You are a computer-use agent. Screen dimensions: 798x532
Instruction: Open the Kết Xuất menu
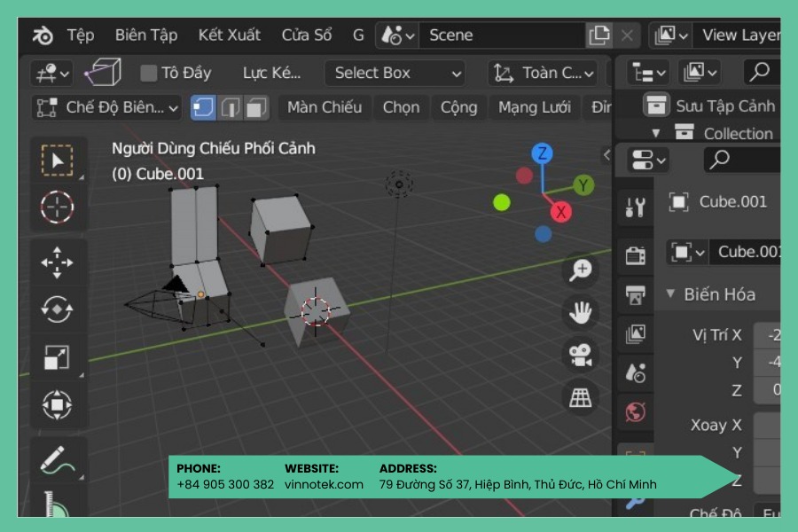[229, 35]
